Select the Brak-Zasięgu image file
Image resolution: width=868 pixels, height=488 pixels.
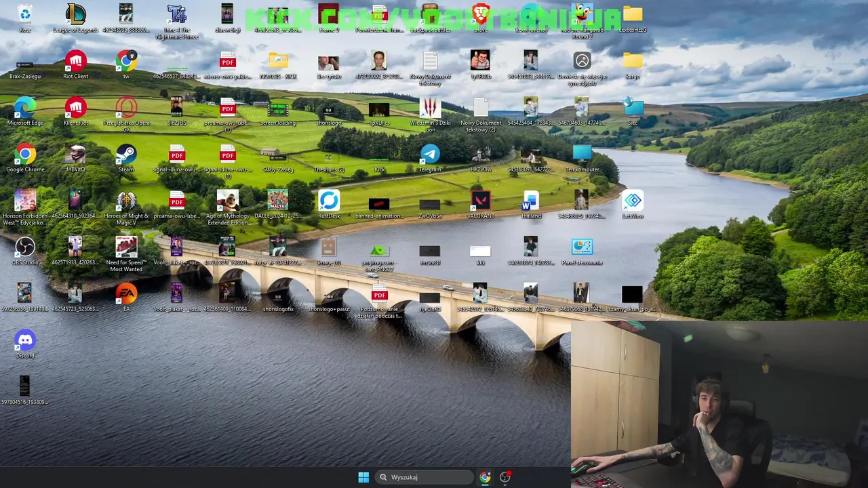coord(25,68)
